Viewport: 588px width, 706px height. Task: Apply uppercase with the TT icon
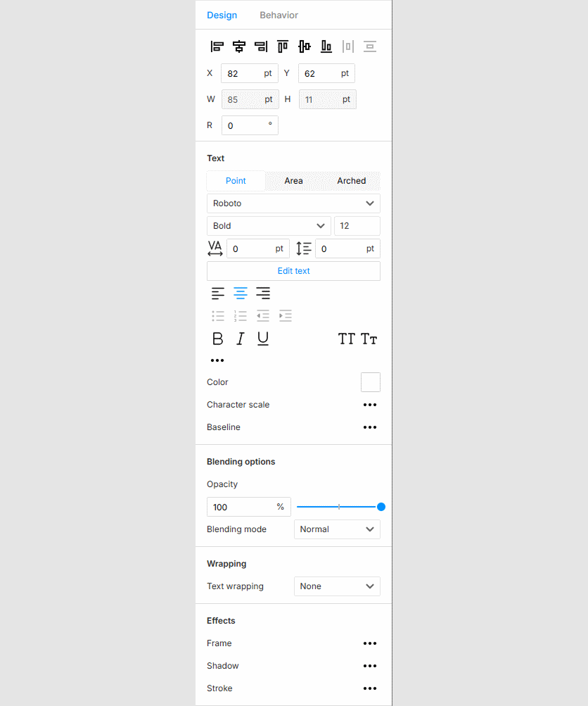[x=347, y=339]
